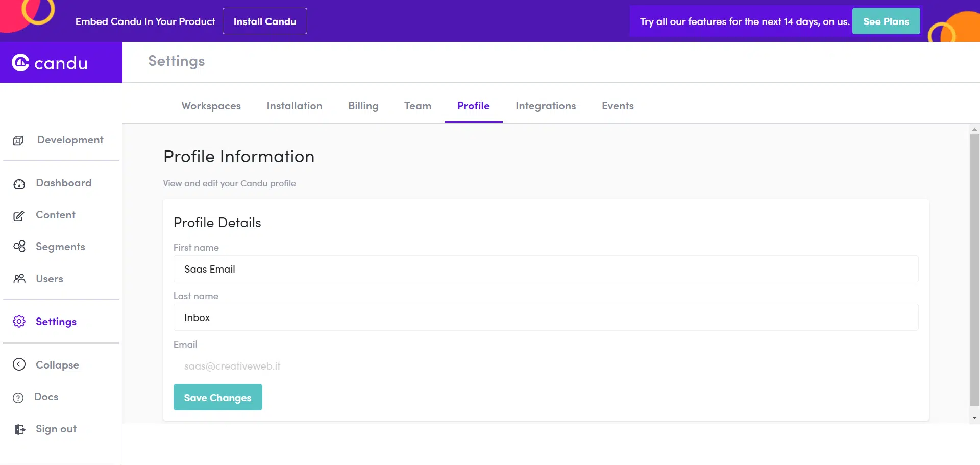Open Docs via question mark icon
Screen dimensions: 980x465
[18, 398]
